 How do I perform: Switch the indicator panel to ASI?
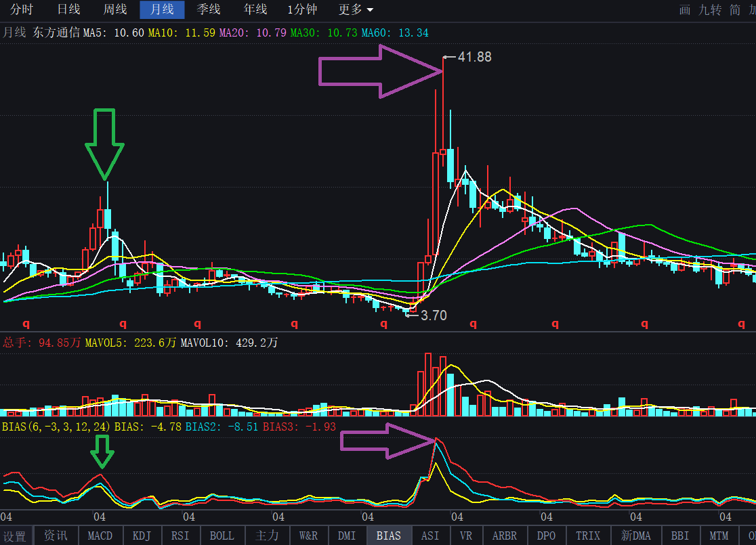[430, 536]
